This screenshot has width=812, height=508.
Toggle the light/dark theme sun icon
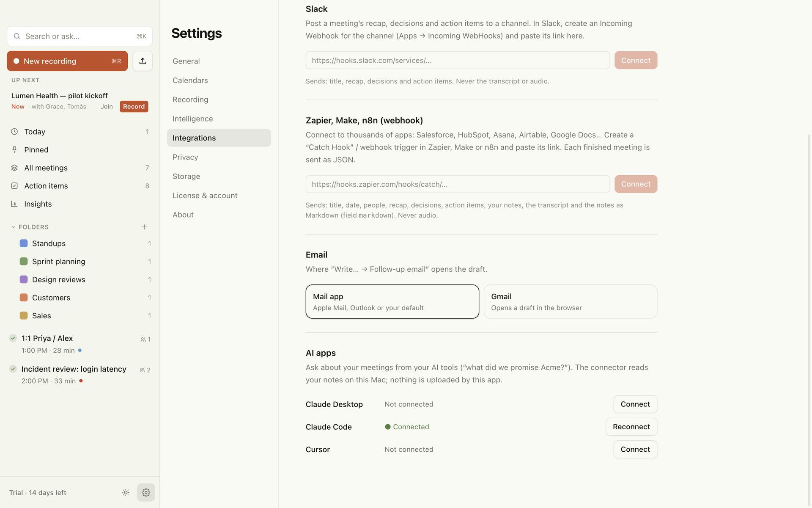pos(126,492)
